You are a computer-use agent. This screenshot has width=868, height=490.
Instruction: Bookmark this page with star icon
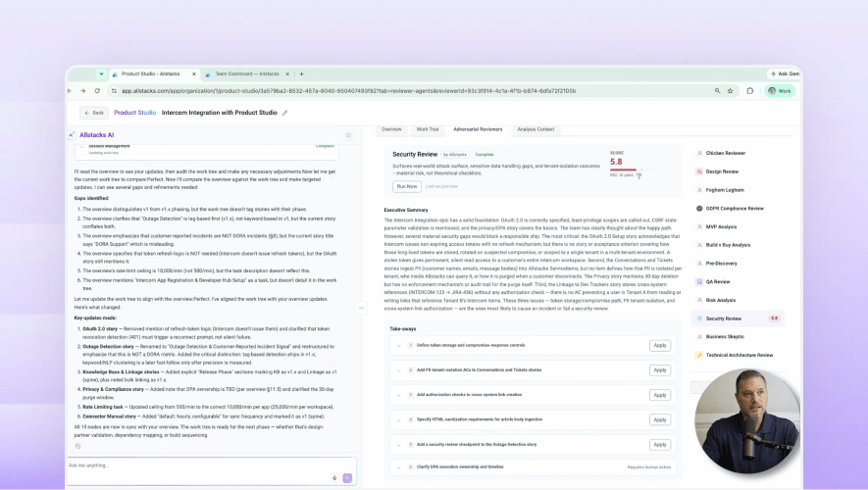tap(730, 91)
